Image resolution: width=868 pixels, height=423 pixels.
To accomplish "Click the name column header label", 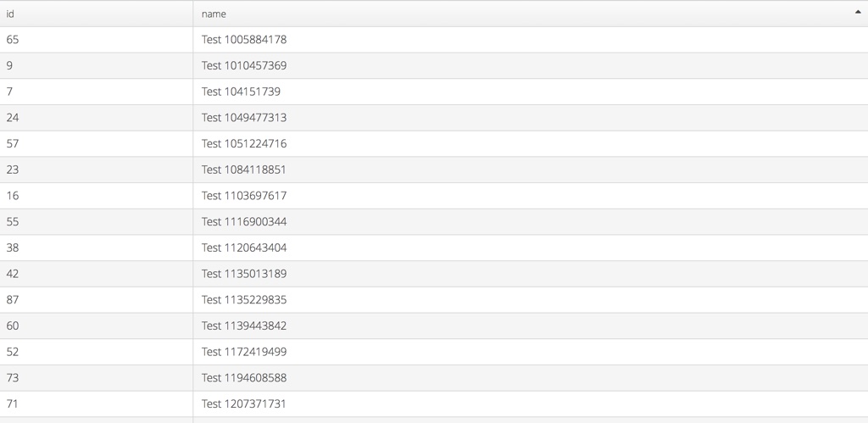I will pyautogui.click(x=214, y=14).
